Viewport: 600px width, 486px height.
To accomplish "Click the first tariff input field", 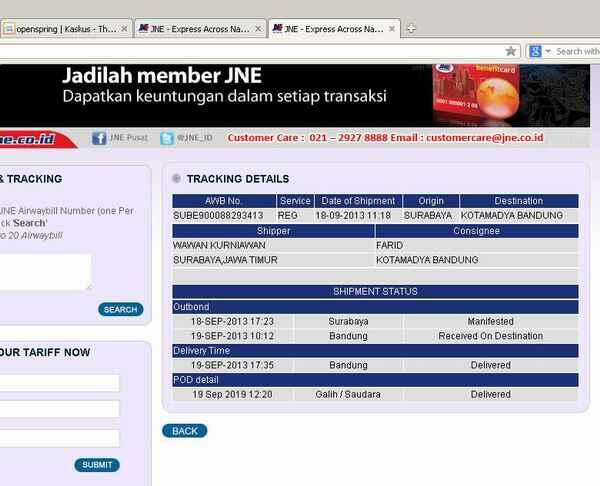I will point(59,383).
